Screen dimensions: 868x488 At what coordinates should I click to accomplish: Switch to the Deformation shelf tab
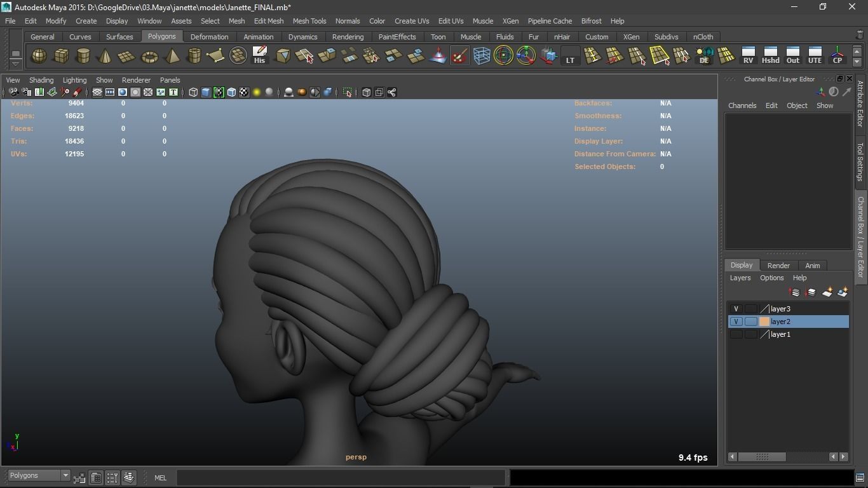[x=209, y=37]
